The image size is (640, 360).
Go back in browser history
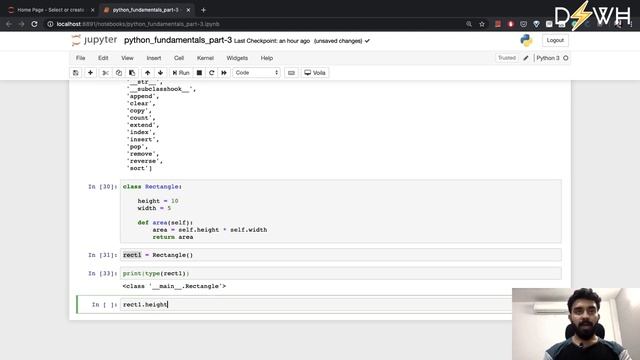click(9, 24)
